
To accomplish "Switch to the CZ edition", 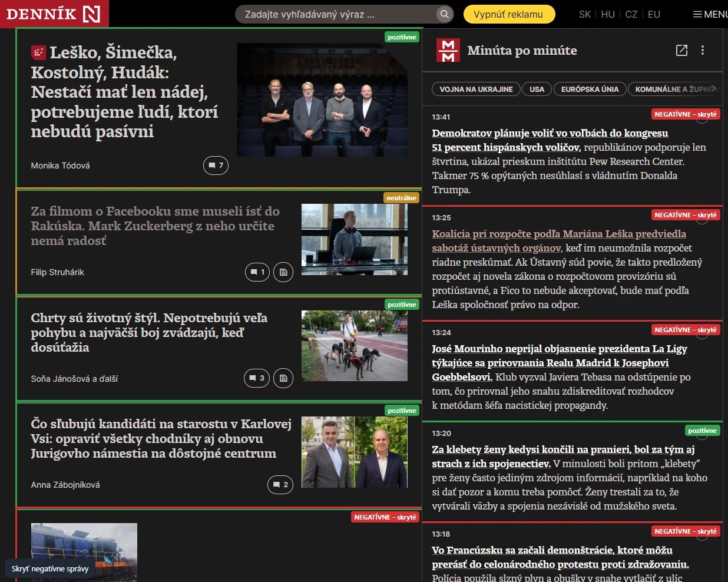I will 631,14.
